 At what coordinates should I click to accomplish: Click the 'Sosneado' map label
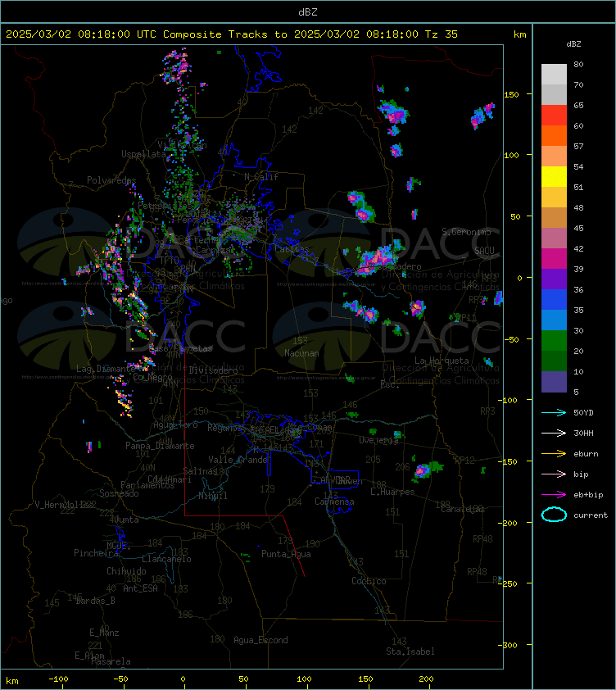click(x=119, y=493)
